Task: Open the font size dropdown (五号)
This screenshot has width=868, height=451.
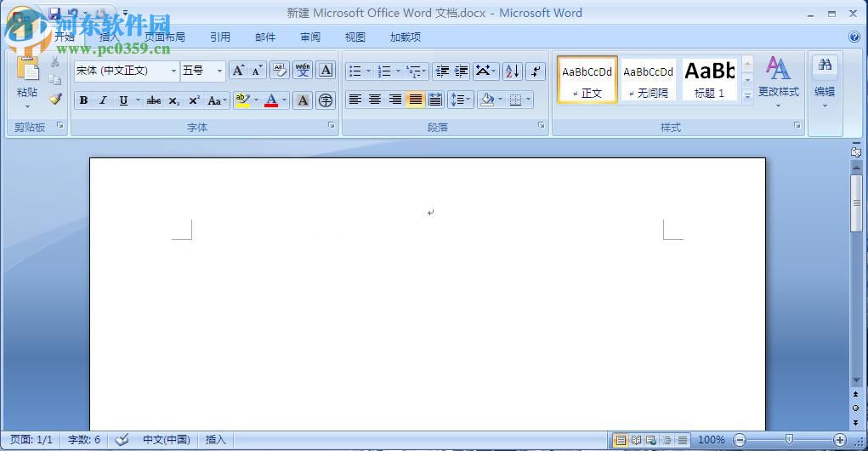Action: 220,71
